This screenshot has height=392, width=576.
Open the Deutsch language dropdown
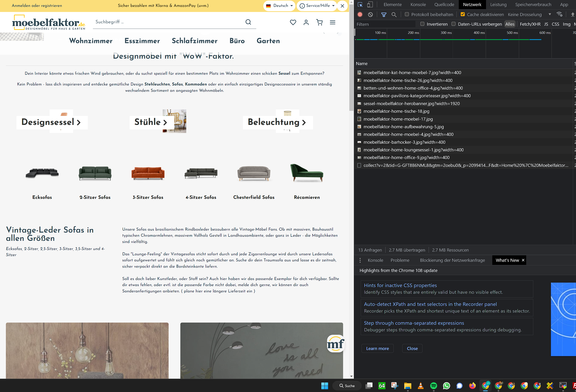(279, 5)
